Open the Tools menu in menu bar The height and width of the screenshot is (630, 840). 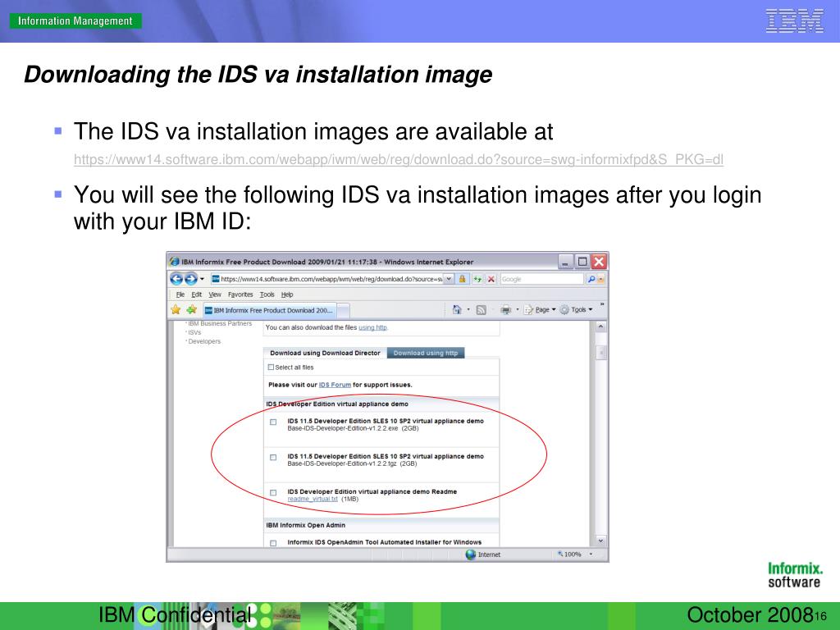click(267, 294)
